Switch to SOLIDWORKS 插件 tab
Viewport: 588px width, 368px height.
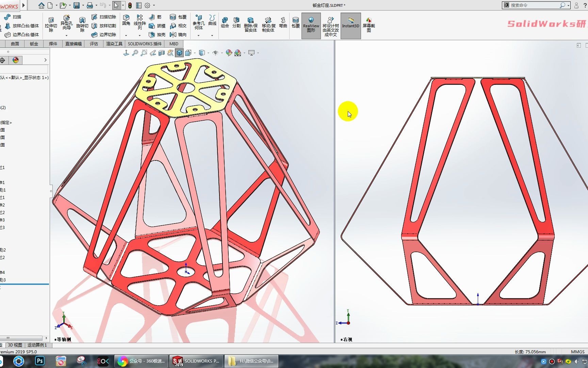pos(145,44)
